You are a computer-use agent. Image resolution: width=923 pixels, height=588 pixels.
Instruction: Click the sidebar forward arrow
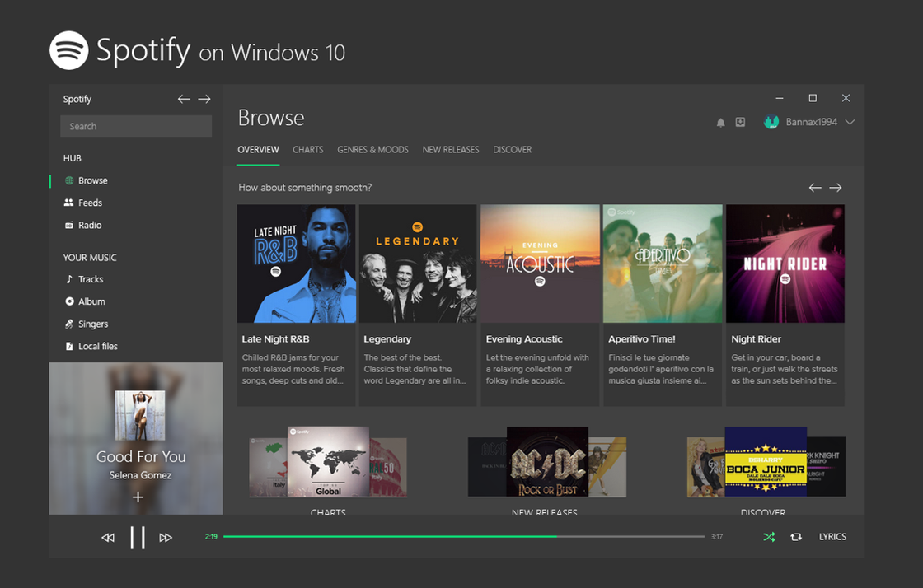pos(204,99)
